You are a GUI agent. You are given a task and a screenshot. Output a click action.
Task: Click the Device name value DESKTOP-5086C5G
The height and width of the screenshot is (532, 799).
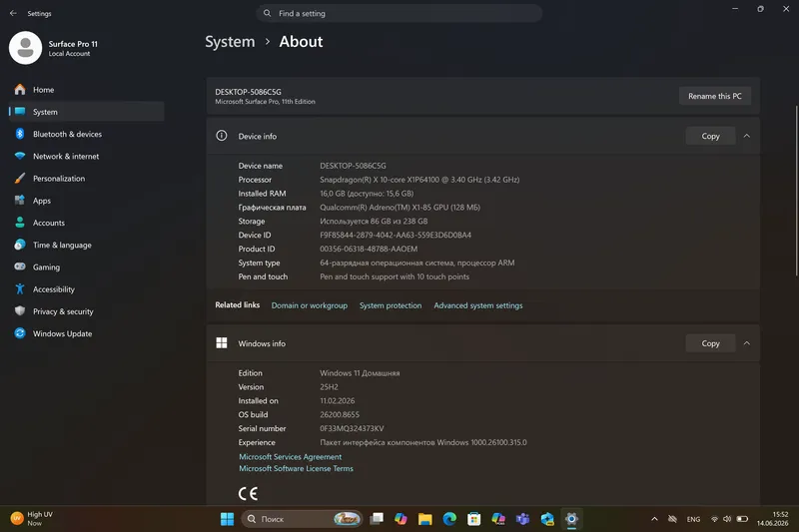(x=353, y=166)
